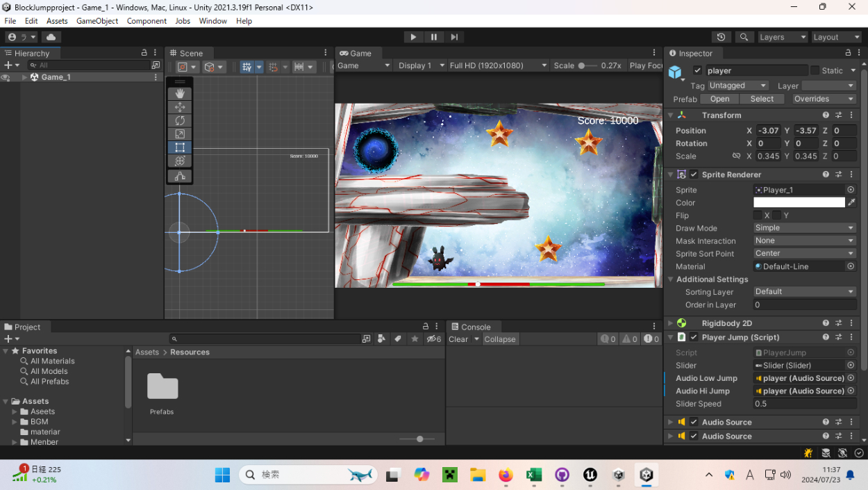
Task: Click the Sprite Renderer Color swatch
Action: [x=799, y=202]
